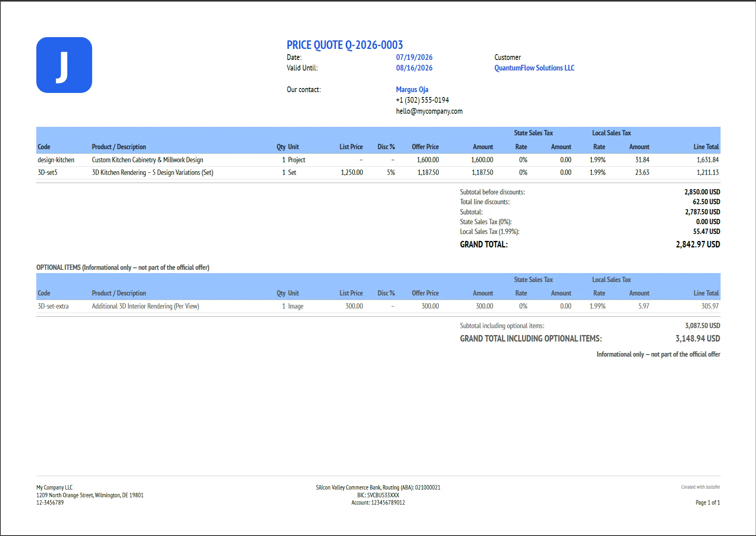Click the GRAND TOTAL: label

(484, 245)
